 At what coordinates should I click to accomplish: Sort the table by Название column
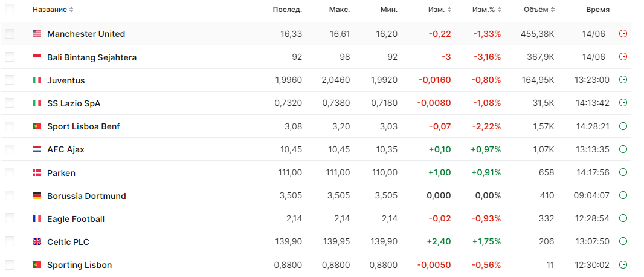(x=53, y=10)
